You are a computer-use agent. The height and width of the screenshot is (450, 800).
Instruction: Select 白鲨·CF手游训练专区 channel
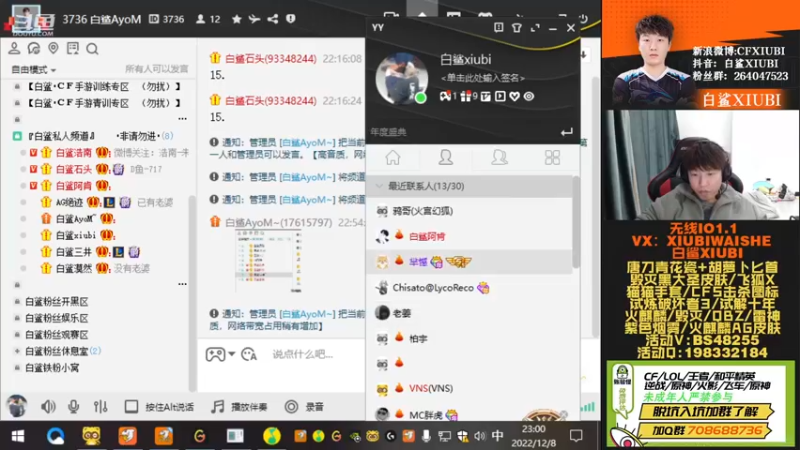click(x=105, y=87)
